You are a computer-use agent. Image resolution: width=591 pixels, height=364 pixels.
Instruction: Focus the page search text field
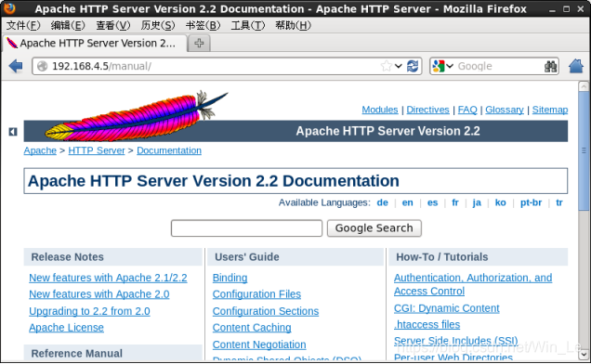tap(246, 228)
